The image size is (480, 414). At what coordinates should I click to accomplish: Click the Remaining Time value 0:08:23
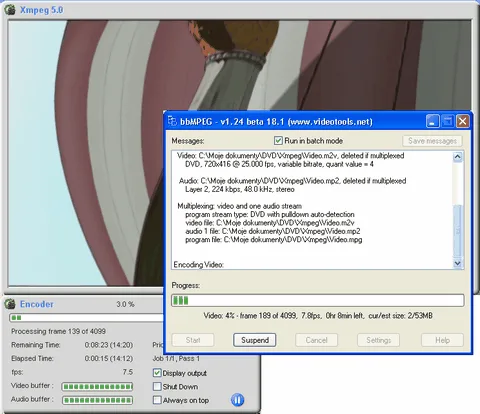[109, 345]
